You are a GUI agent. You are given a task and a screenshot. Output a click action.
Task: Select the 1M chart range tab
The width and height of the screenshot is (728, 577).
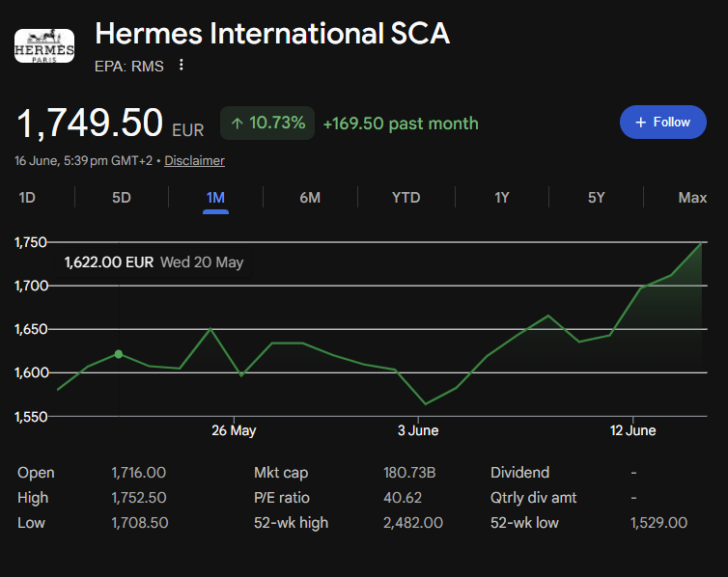click(x=215, y=199)
